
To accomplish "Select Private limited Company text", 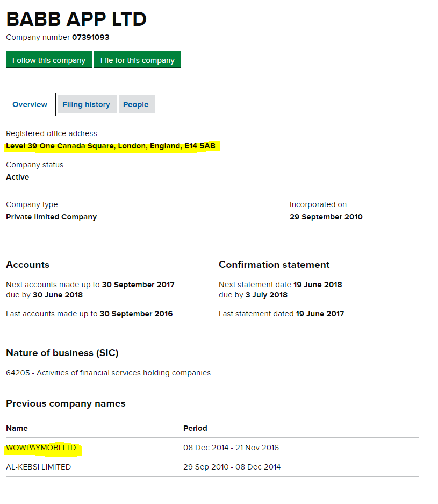I will pos(51,217).
